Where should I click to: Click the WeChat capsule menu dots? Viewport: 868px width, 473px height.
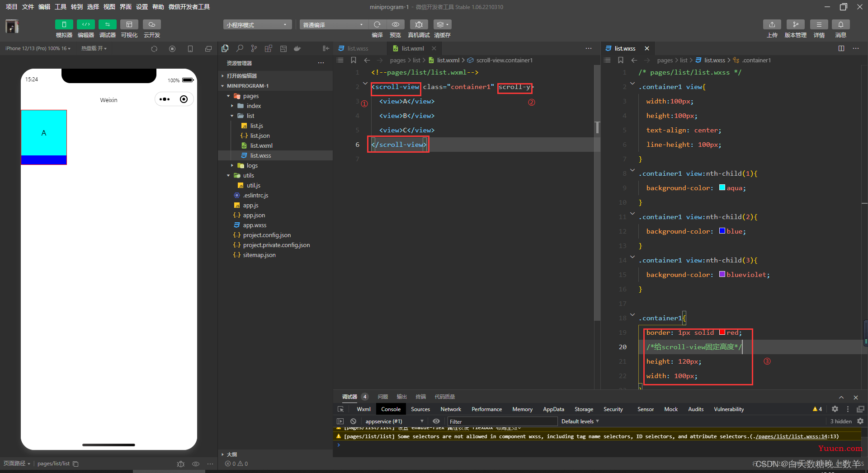coord(165,99)
